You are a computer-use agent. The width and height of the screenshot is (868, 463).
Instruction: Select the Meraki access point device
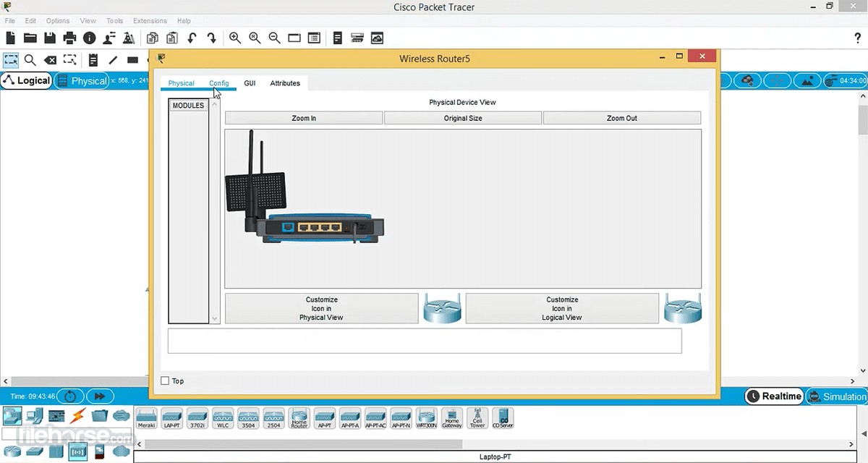coord(146,418)
